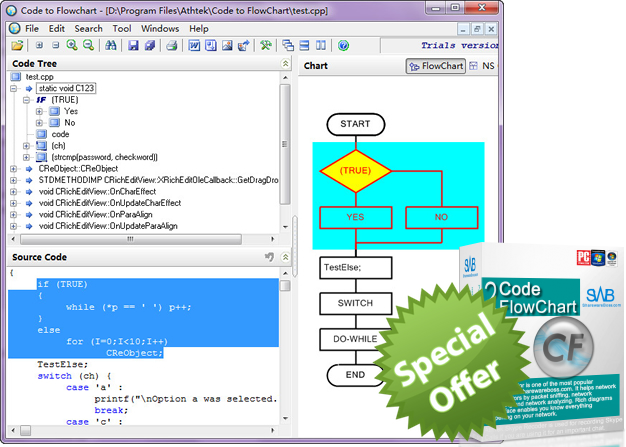
Task: Open the Tool menu
Action: [122, 29]
